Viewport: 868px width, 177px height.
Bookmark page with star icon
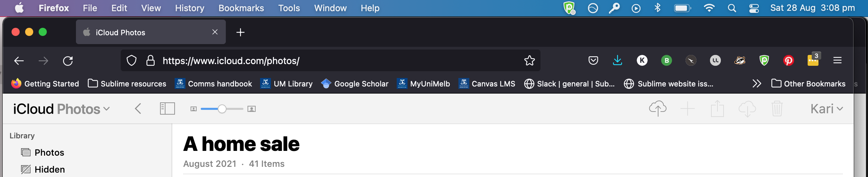coord(529,61)
